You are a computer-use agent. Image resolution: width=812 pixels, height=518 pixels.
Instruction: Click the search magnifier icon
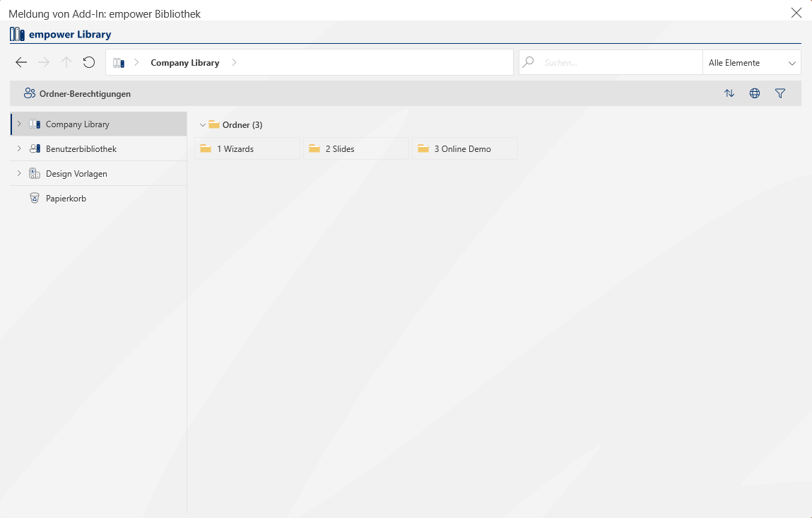[x=528, y=63]
